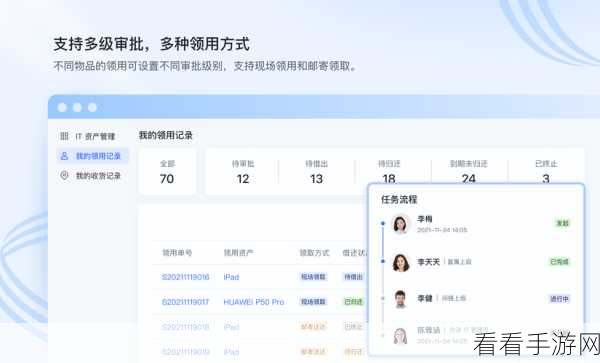Click the 任务流程 panel title
The width and height of the screenshot is (600, 363).
click(x=399, y=199)
